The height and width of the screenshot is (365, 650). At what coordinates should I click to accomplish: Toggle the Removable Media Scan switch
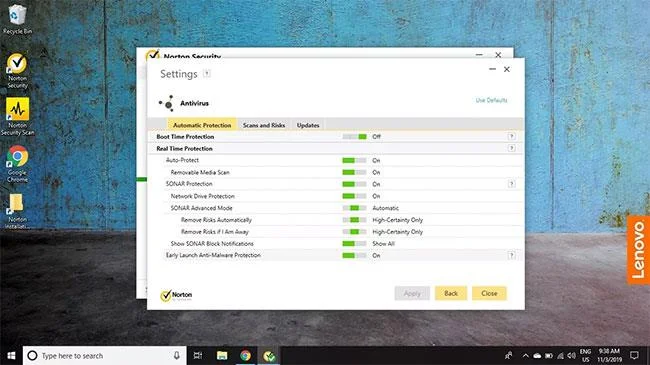[x=354, y=172]
